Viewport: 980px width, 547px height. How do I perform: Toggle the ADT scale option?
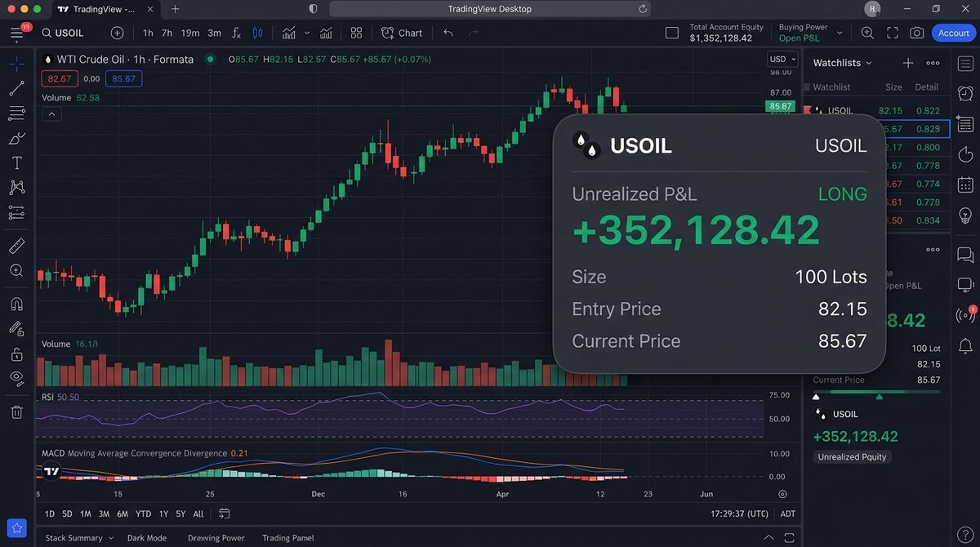[788, 514]
